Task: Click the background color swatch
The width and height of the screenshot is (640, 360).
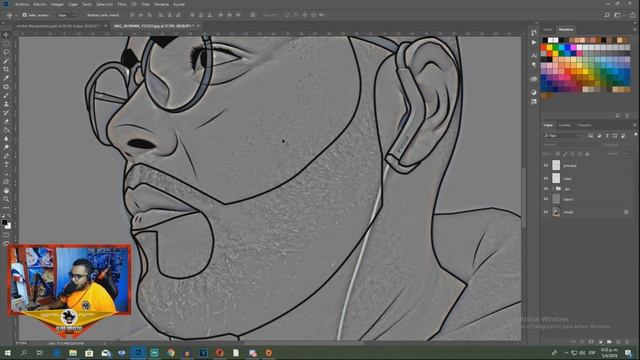Action: [x=9, y=226]
